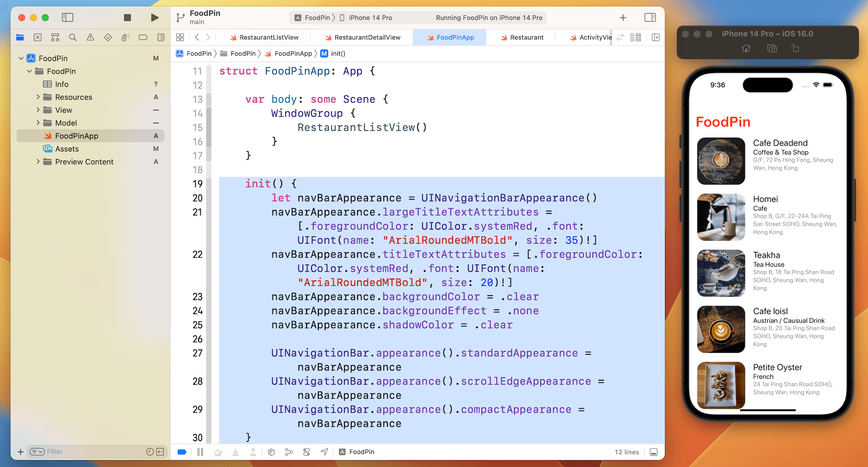Open the Test navigator checkmark icon

(x=108, y=38)
